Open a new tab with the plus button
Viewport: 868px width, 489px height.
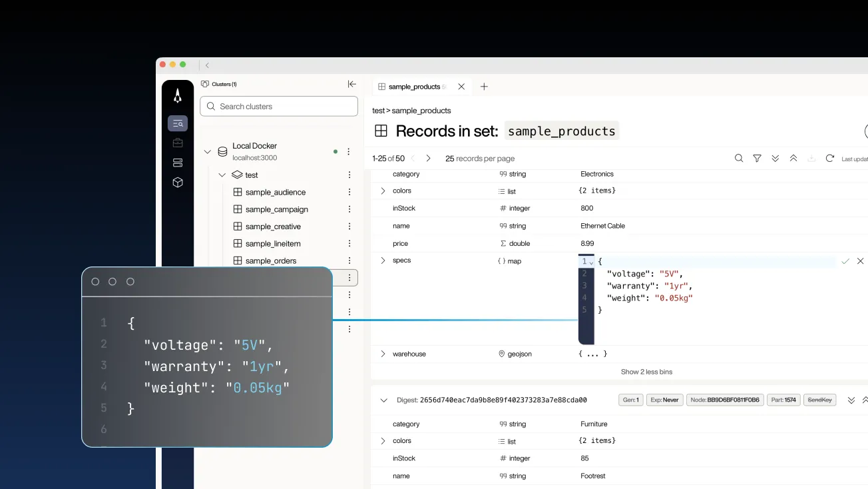point(484,87)
